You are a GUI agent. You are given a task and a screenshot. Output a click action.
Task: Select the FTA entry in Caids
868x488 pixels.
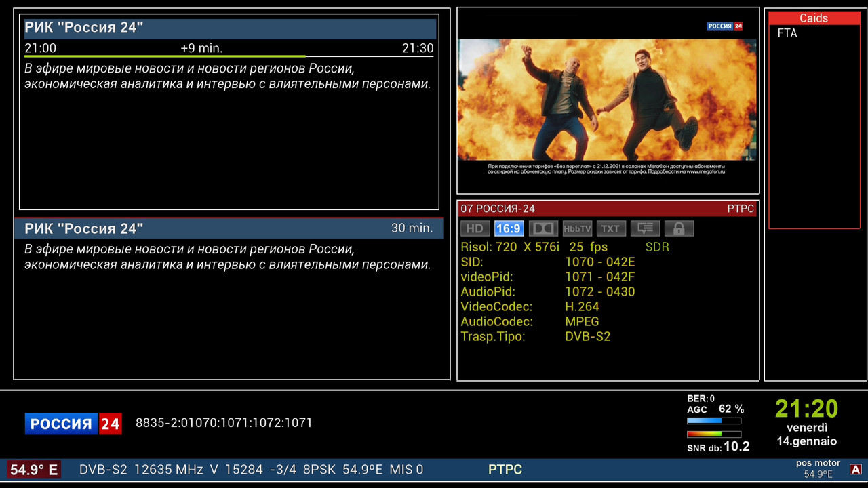point(787,33)
